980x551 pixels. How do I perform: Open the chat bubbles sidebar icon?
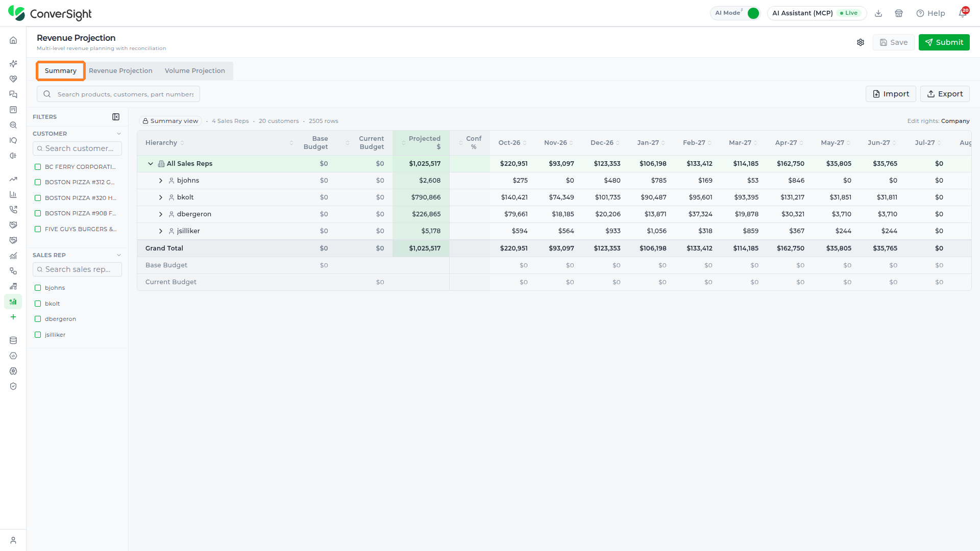click(x=13, y=94)
